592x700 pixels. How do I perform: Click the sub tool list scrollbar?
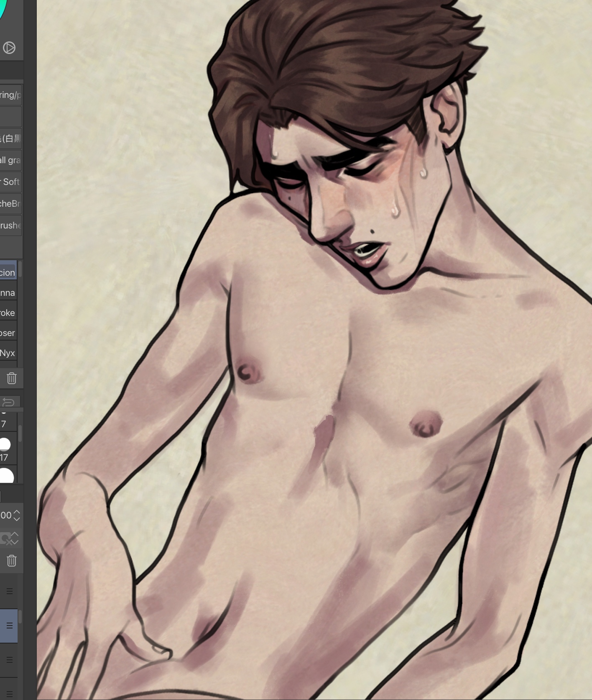click(x=20, y=270)
